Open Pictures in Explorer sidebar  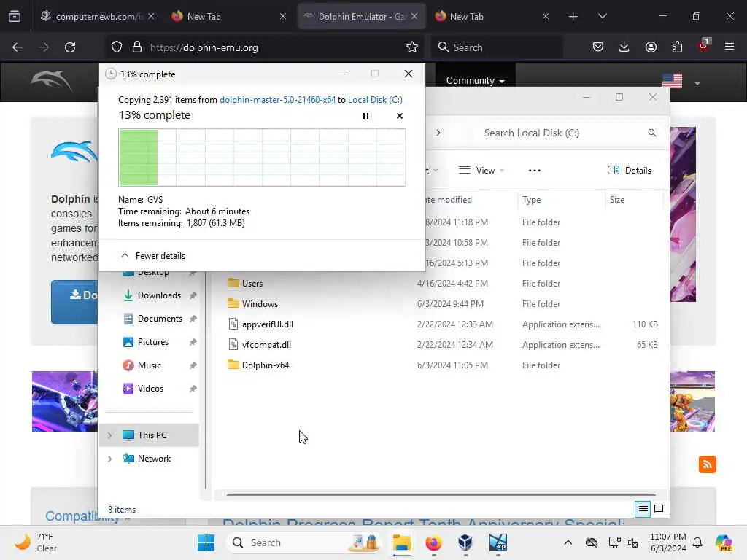coord(152,342)
